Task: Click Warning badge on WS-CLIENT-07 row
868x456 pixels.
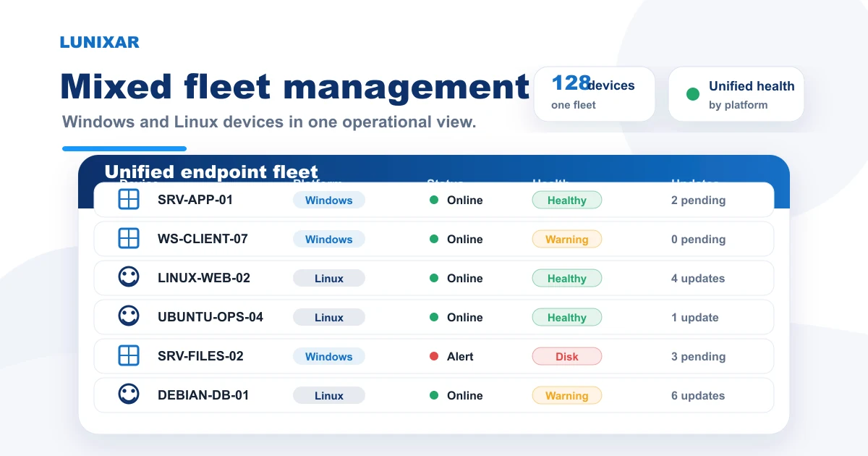Action: pos(567,240)
